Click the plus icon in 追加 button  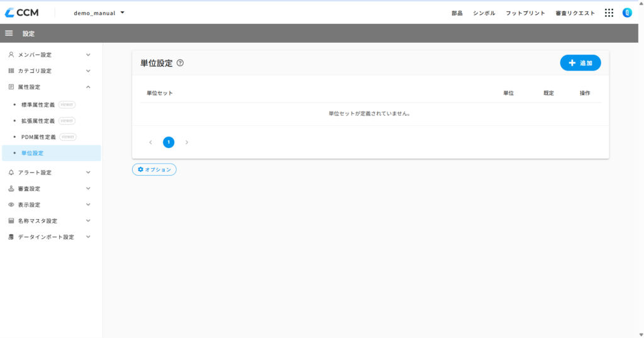(572, 63)
